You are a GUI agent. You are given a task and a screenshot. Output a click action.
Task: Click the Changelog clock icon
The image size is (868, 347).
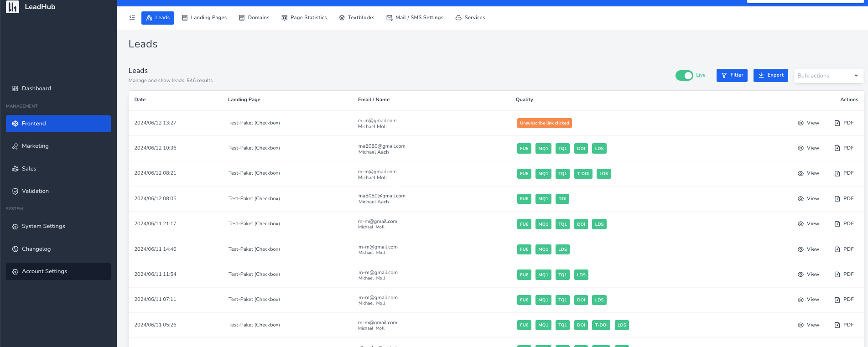coord(15,249)
